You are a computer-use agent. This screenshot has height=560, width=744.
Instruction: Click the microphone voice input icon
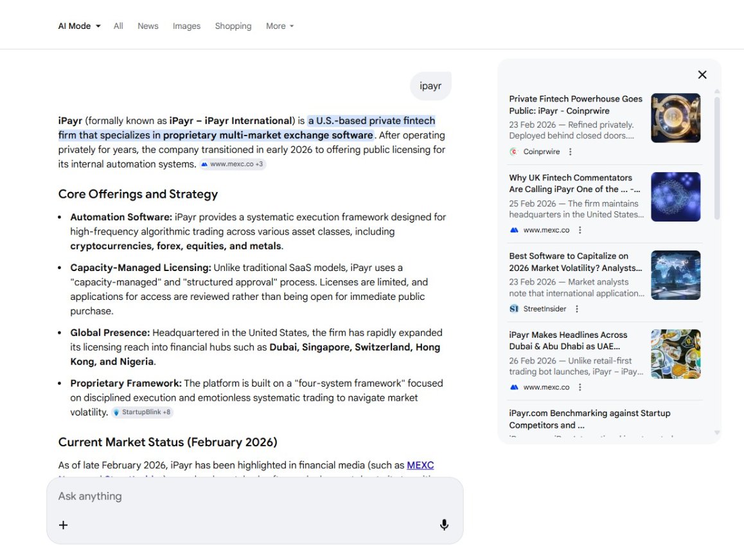tap(444, 525)
